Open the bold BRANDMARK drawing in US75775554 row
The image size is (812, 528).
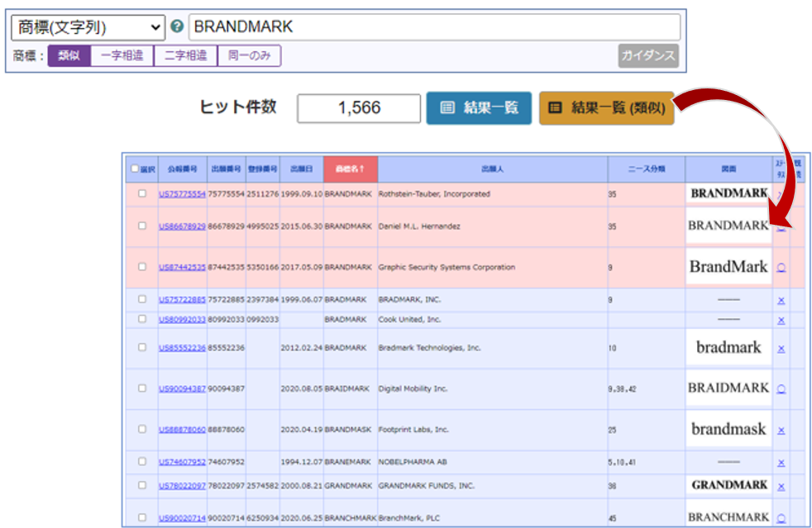point(728,193)
